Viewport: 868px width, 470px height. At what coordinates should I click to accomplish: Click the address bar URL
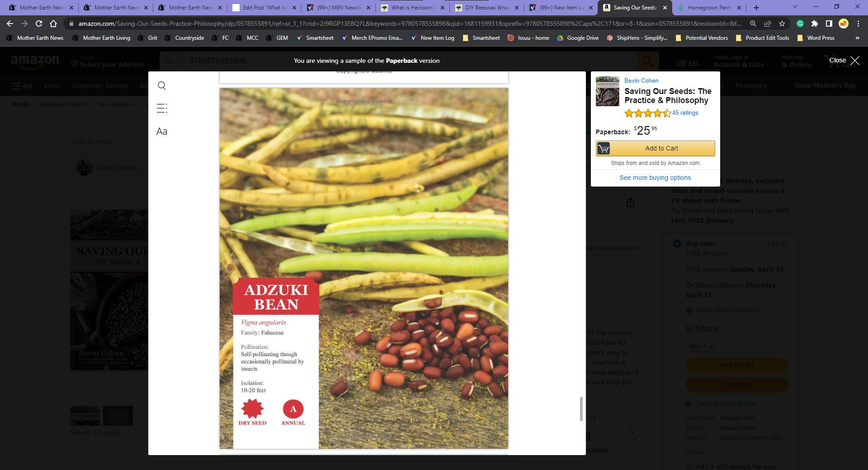[409, 23]
